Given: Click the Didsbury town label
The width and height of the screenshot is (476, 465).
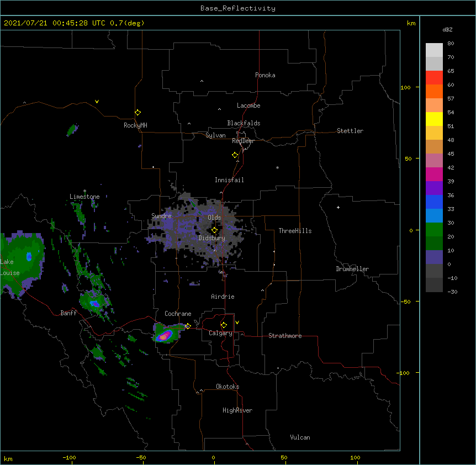Looking at the screenshot, I should 212,238.
